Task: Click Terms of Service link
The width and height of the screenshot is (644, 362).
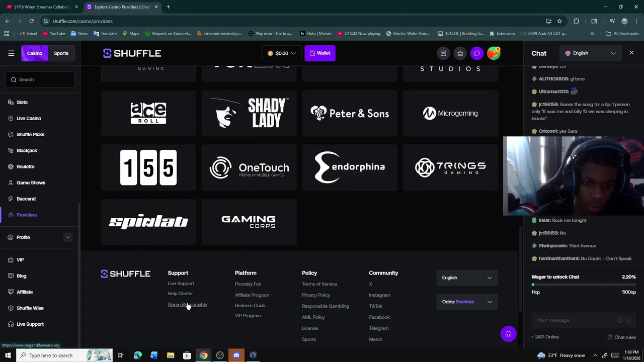Action: tap(319, 284)
